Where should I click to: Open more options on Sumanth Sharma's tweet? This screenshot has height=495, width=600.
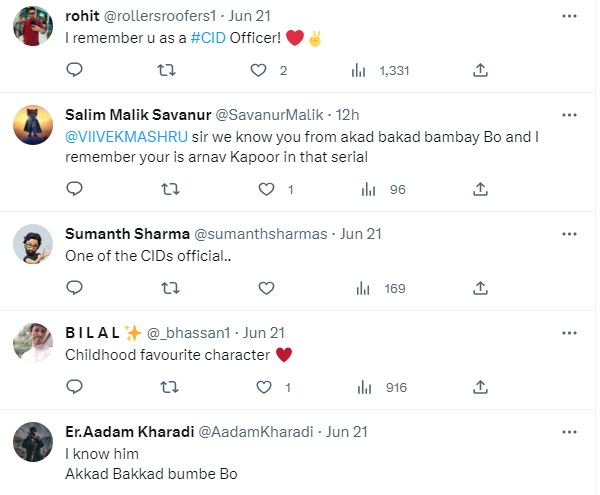pos(569,233)
